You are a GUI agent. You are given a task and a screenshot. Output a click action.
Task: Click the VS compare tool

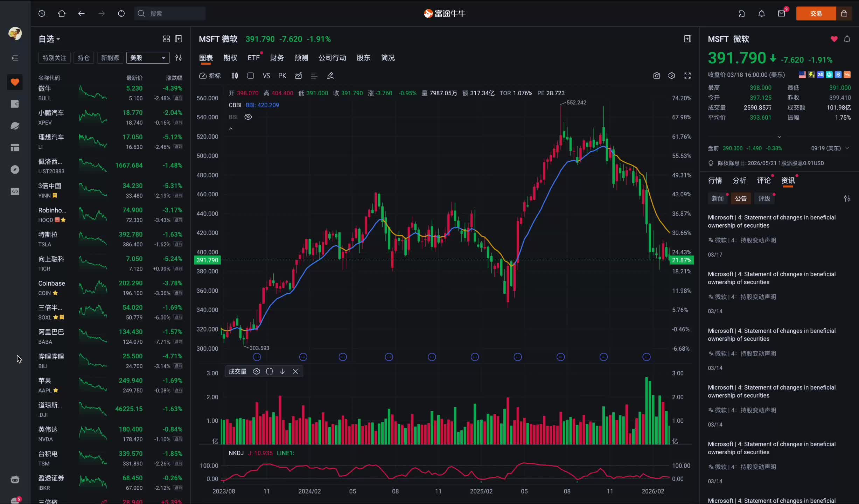click(266, 76)
